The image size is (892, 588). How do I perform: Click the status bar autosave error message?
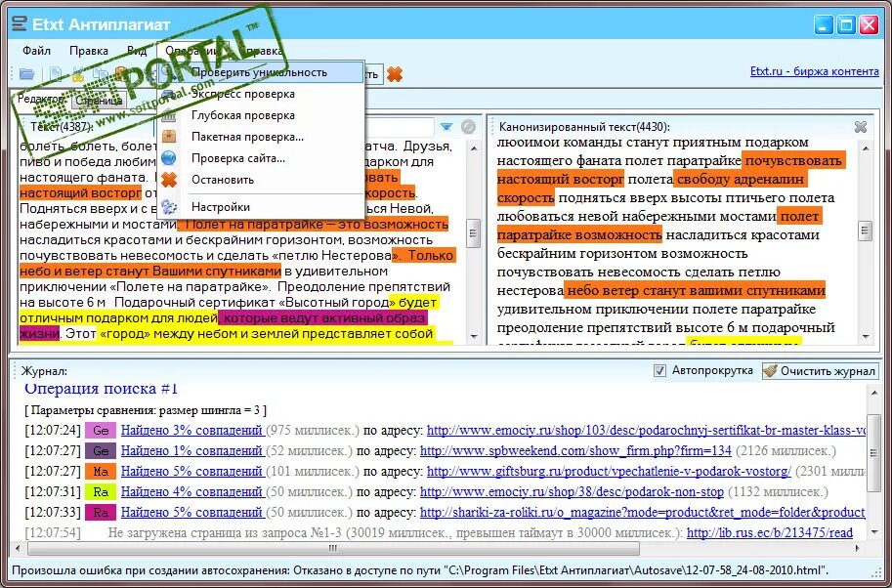tap(420, 570)
